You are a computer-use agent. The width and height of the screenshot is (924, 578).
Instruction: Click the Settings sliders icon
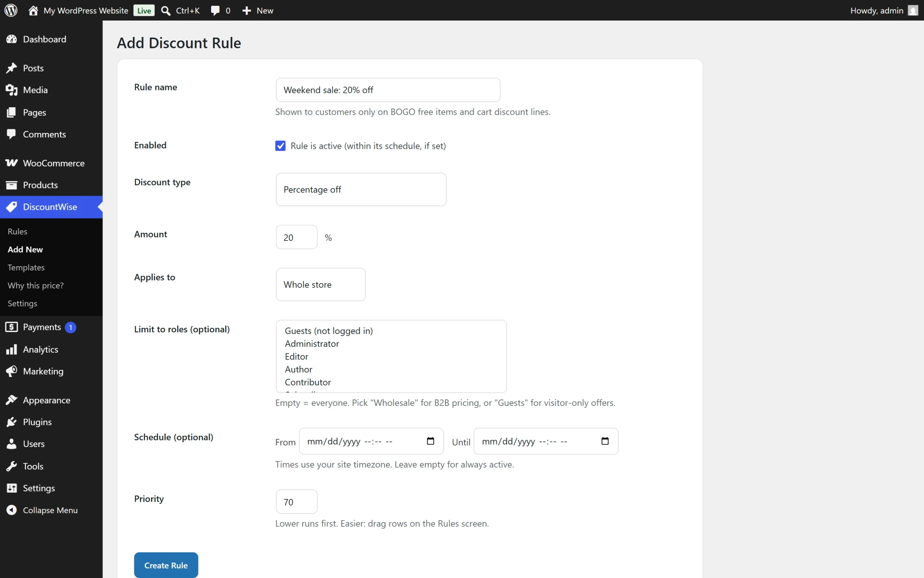coord(12,488)
